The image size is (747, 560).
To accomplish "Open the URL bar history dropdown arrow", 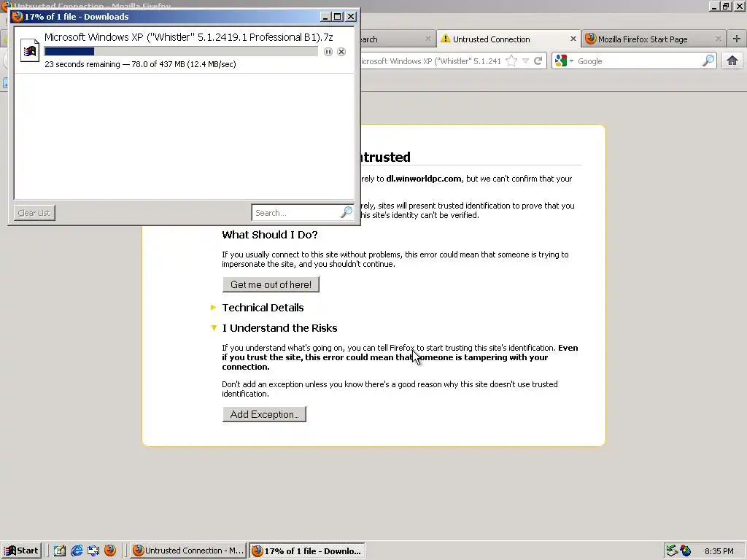I will point(525,61).
